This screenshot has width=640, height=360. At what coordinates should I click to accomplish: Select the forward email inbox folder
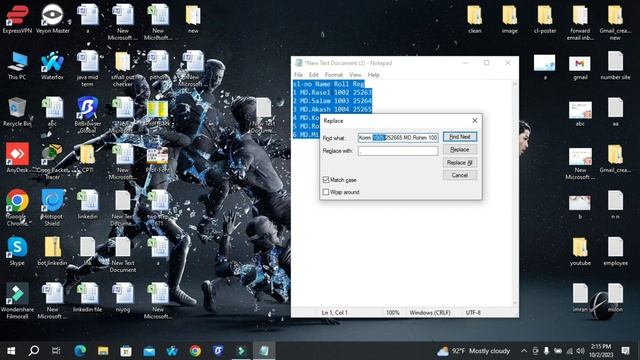[x=580, y=22]
